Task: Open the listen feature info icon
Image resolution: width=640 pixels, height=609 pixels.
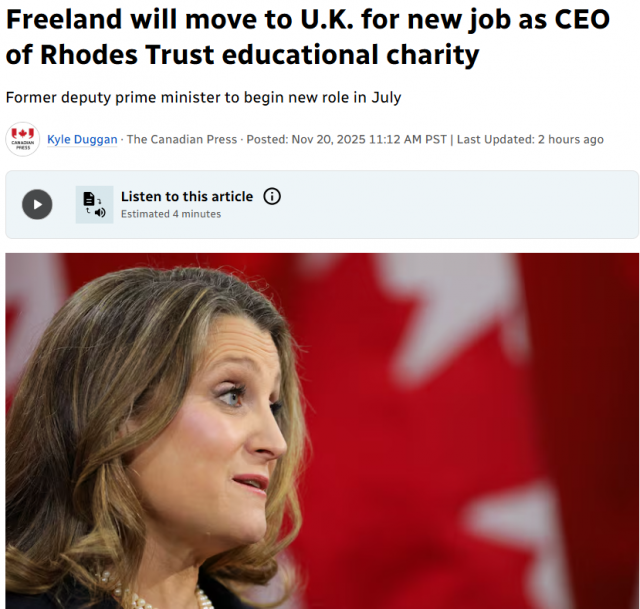Action: (x=272, y=197)
